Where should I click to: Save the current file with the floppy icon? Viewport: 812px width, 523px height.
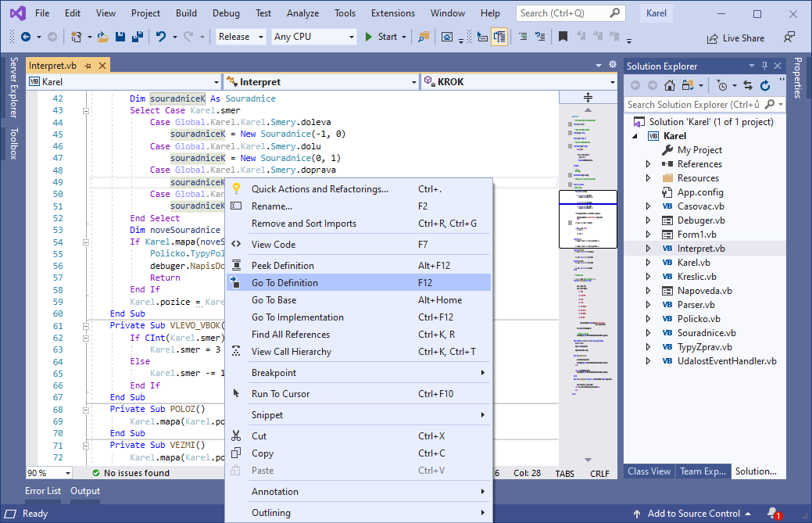(120, 37)
